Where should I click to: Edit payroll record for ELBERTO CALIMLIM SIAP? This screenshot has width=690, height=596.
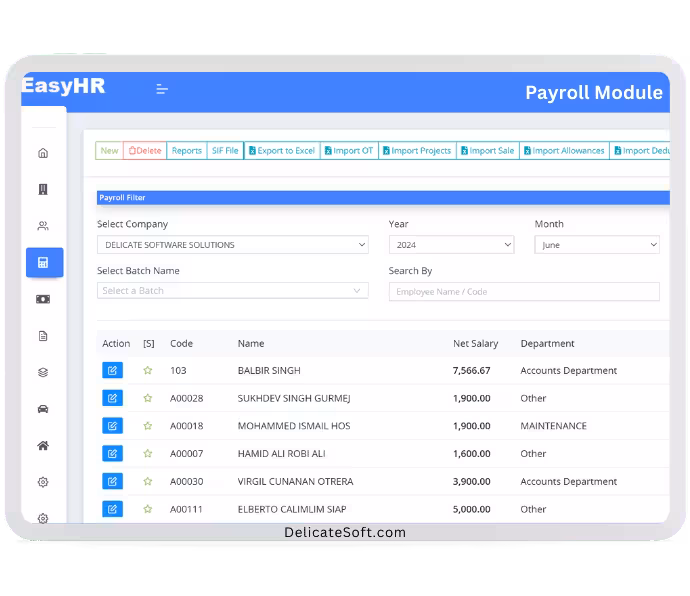click(x=112, y=509)
